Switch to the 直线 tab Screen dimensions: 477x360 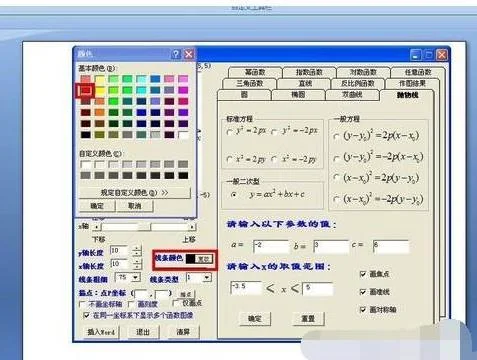tap(304, 83)
